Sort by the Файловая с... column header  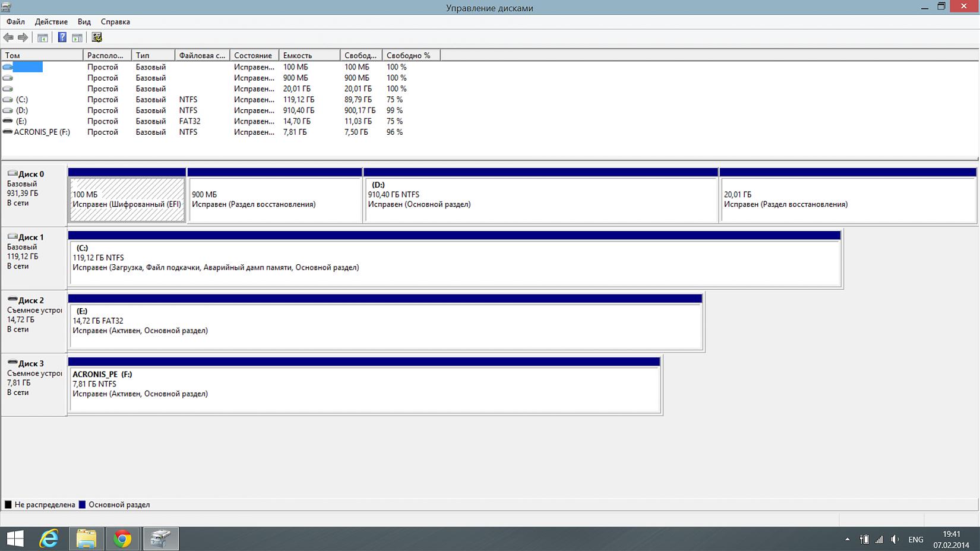click(203, 55)
